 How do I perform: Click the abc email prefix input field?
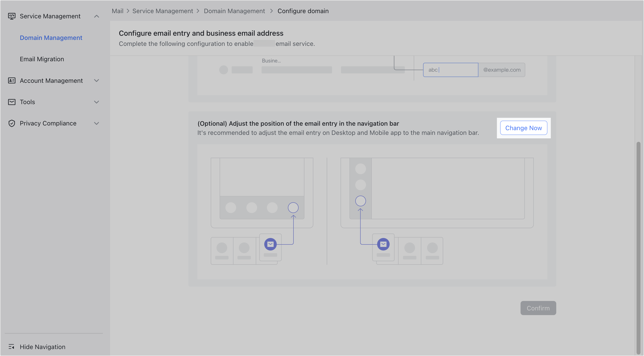point(450,70)
